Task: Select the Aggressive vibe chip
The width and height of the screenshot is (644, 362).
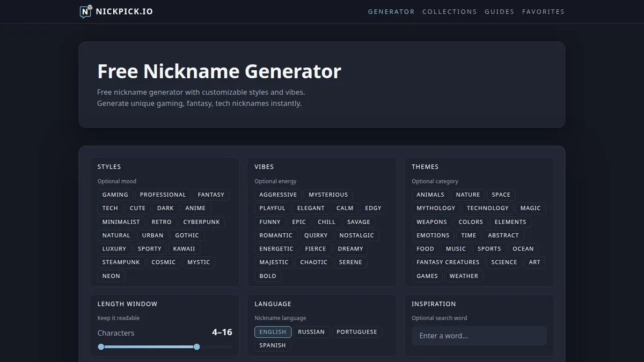Action: coord(278,195)
